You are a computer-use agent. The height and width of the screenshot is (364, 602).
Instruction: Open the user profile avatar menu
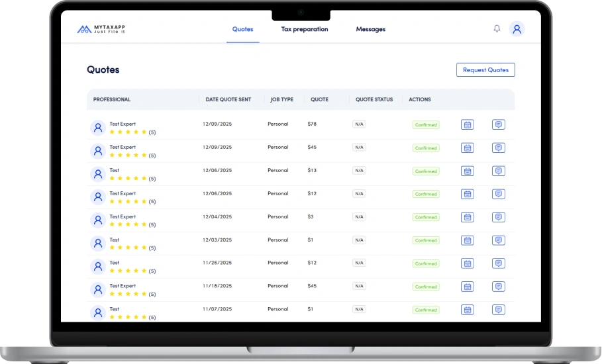tap(517, 28)
